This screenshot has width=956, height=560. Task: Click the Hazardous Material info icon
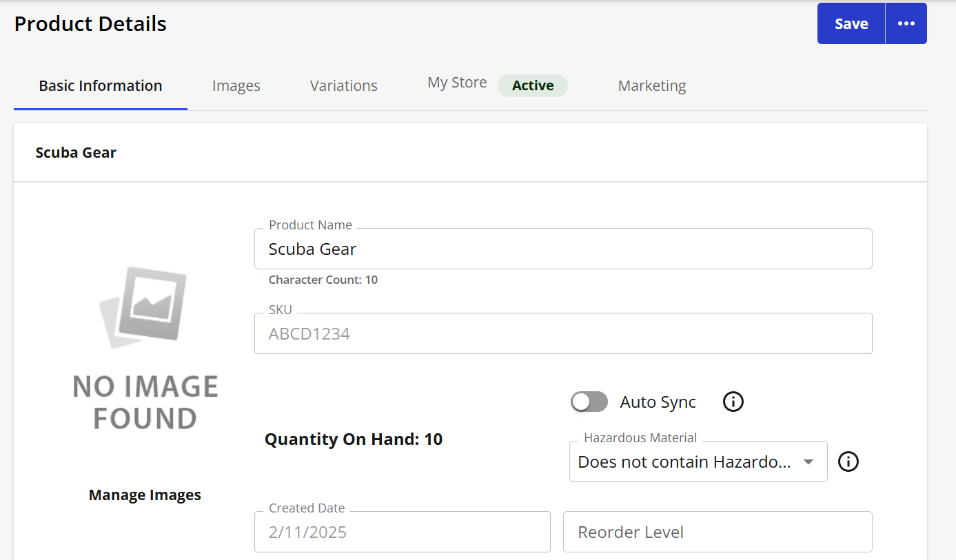[x=848, y=462]
